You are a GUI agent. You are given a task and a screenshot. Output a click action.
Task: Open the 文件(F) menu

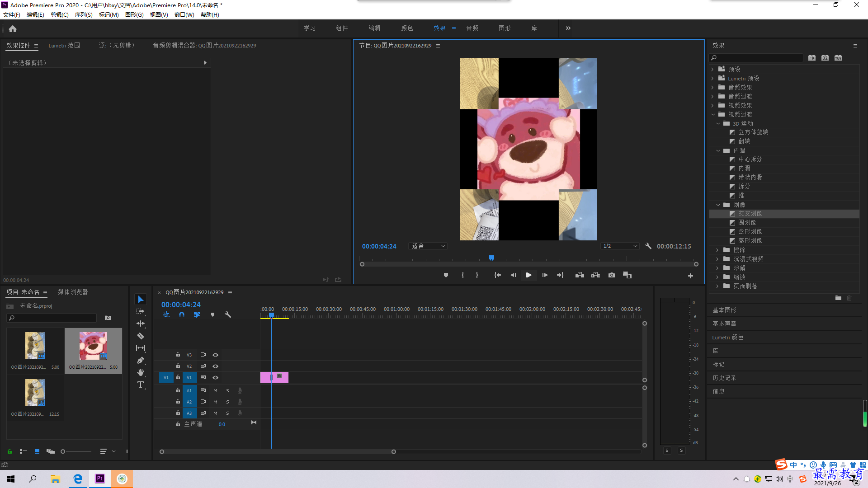click(x=12, y=15)
